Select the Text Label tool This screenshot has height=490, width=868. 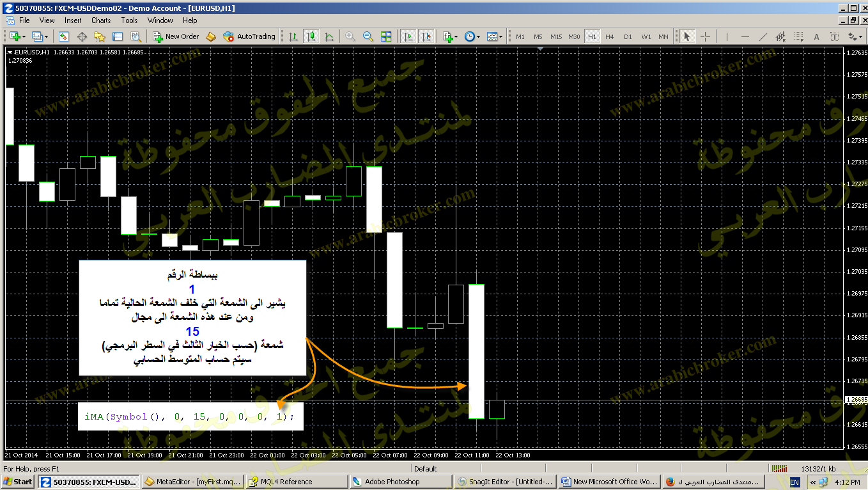coord(834,36)
